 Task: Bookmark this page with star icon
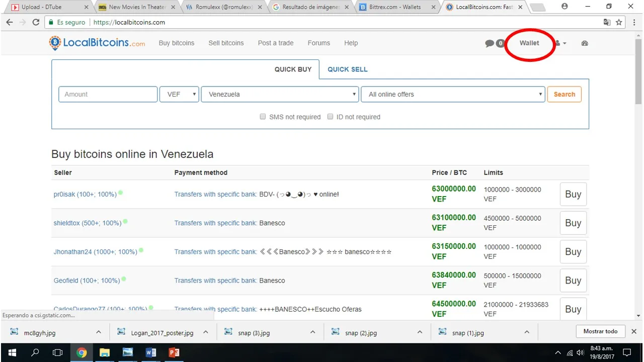pos(619,22)
